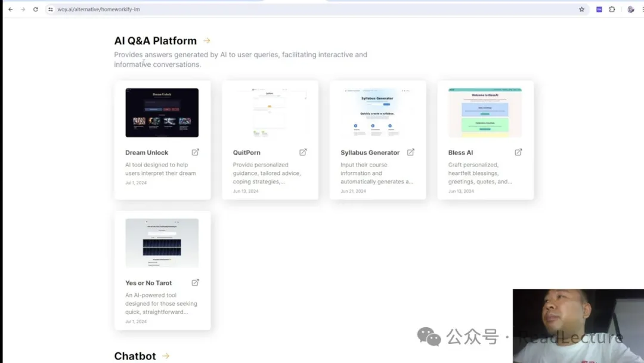Open the browser extensions puzzle icon
This screenshot has height=363, width=644.
[x=612, y=10]
